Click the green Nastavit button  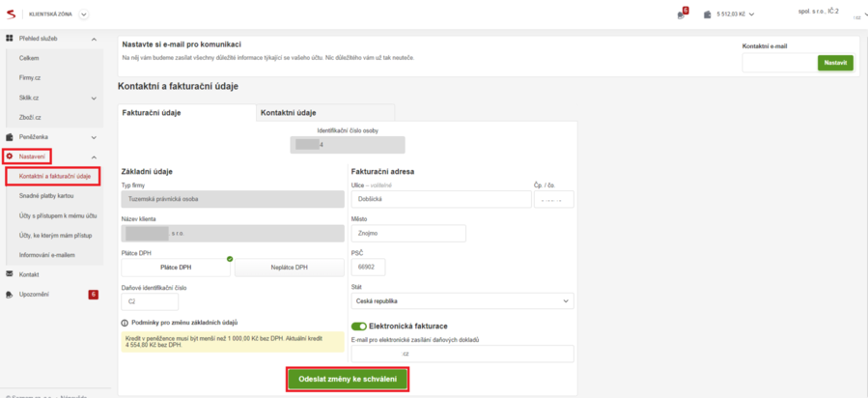tap(834, 63)
